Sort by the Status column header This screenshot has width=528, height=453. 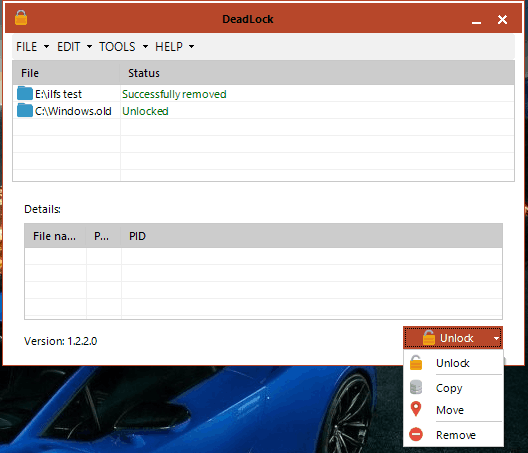317,73
